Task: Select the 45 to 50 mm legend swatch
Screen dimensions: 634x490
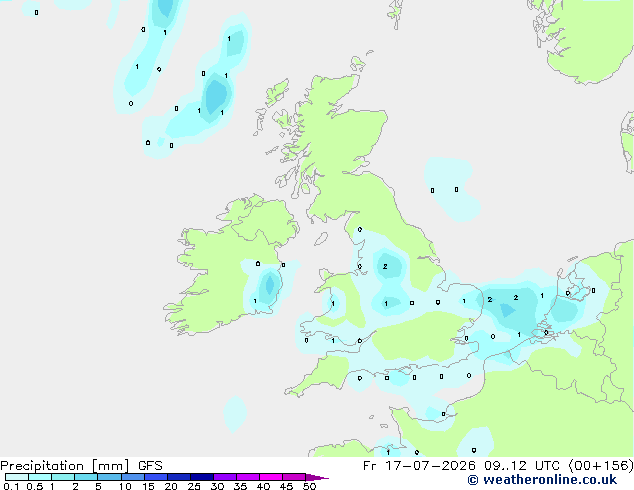Action: click(294, 477)
